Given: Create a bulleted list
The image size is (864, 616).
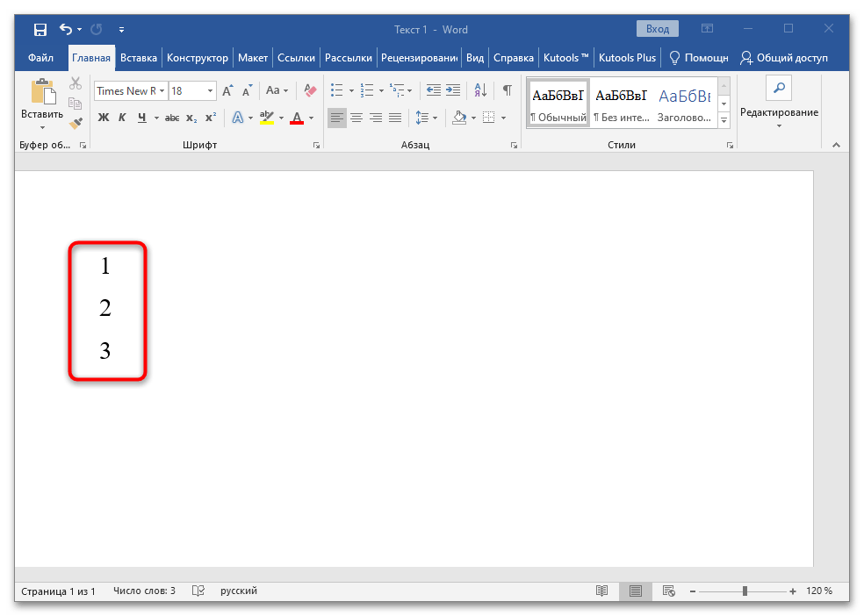Looking at the screenshot, I should point(336,90).
